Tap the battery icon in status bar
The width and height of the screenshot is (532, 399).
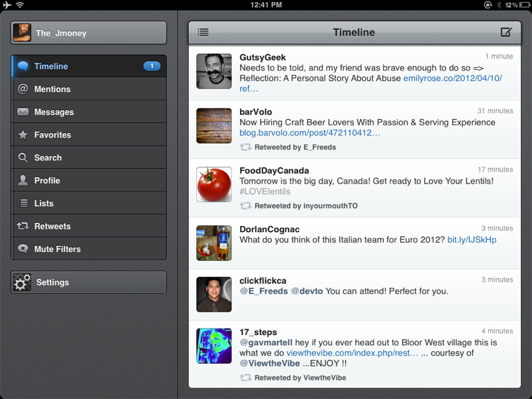tap(525, 5)
